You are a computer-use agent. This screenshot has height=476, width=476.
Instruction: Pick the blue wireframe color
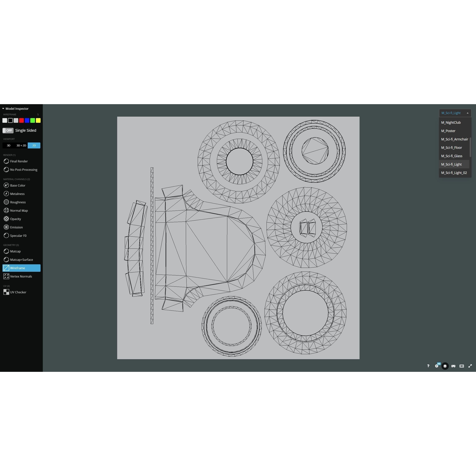coord(27,121)
